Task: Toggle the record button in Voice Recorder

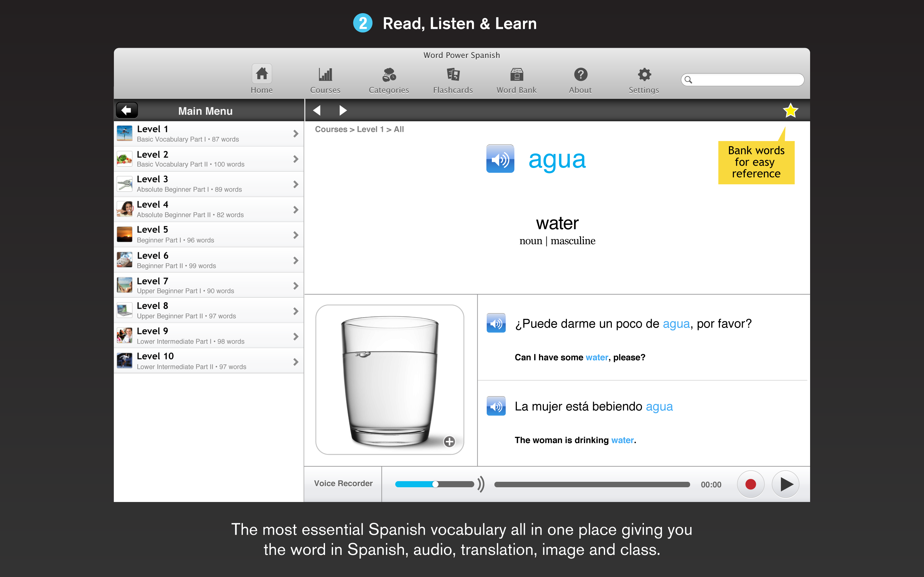Action: tap(750, 483)
